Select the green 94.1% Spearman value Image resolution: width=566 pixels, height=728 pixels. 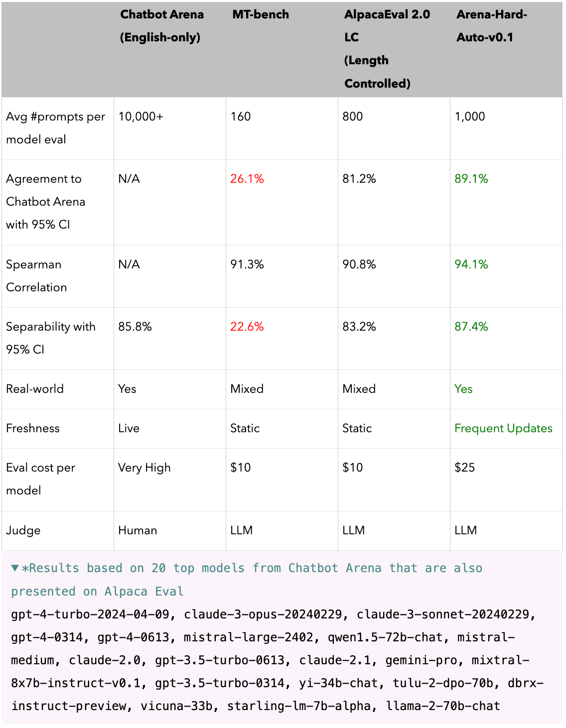click(x=471, y=264)
